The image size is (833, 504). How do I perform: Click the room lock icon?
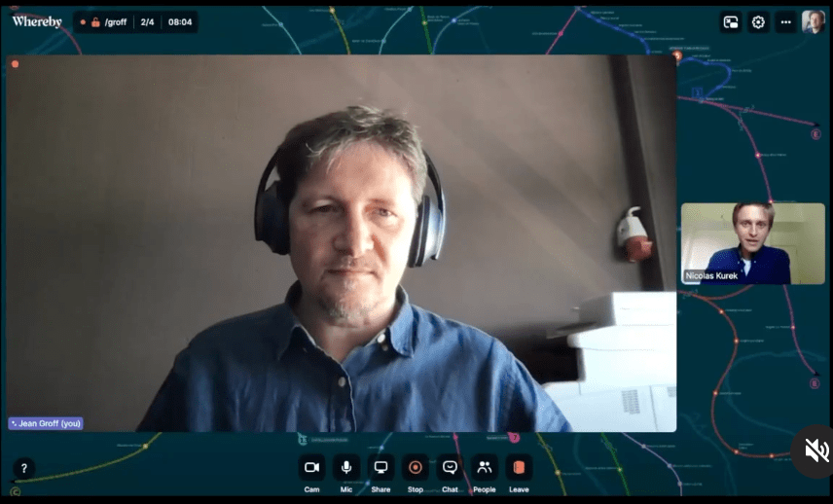coord(95,22)
